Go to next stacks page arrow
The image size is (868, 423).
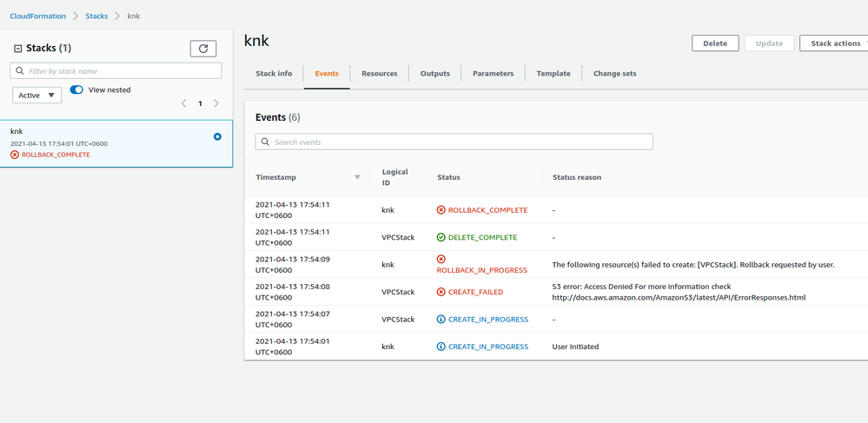pos(216,103)
